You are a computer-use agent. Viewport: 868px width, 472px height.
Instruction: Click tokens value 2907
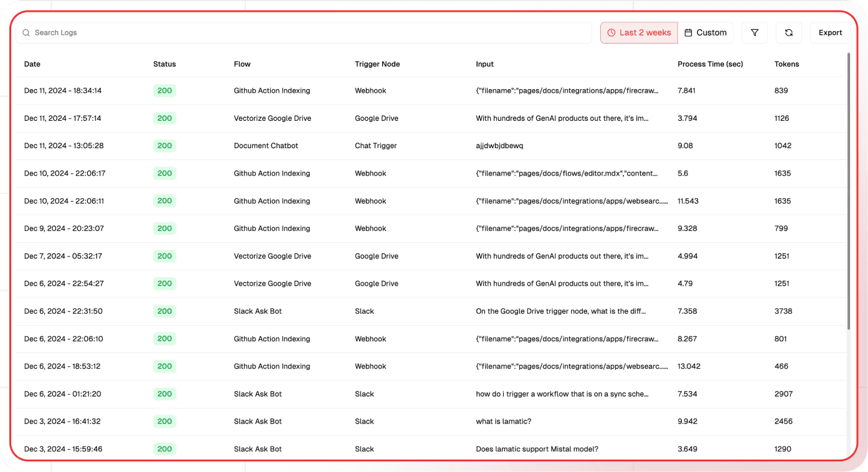(784, 394)
